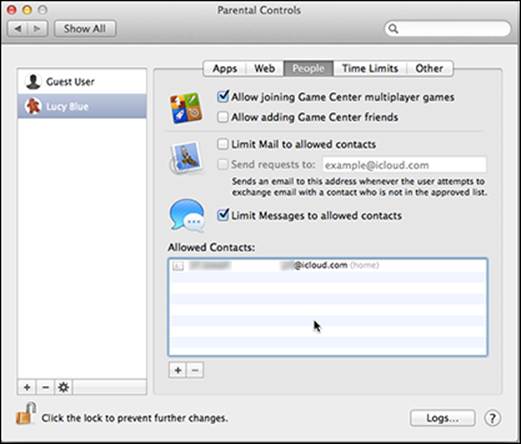
Task: Remove selected user with the minus button
Action: click(x=45, y=387)
